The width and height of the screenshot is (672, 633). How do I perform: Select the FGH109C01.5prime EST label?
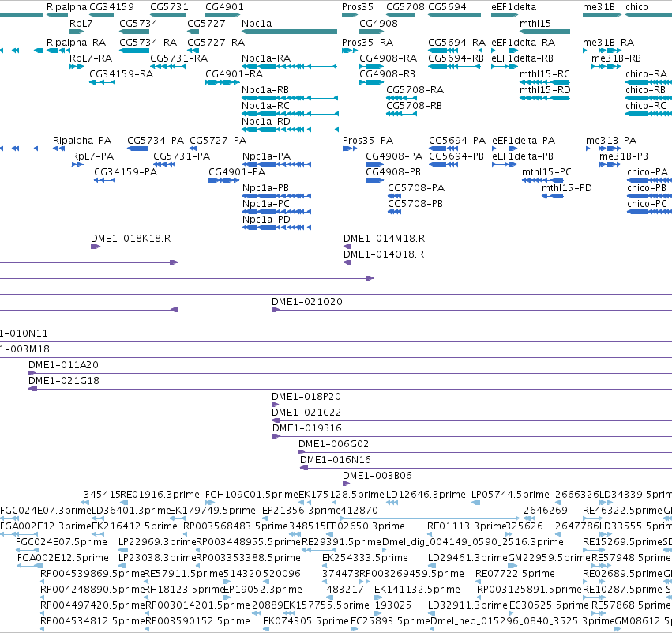click(x=252, y=495)
